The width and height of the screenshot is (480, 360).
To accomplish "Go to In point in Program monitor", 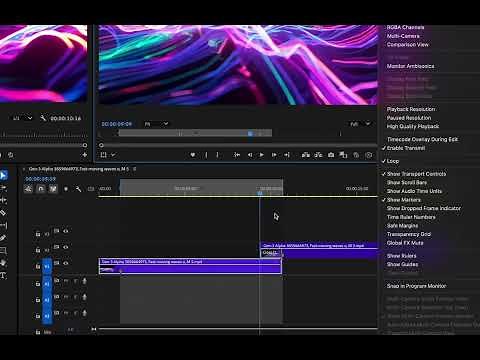I will click(x=237, y=155).
